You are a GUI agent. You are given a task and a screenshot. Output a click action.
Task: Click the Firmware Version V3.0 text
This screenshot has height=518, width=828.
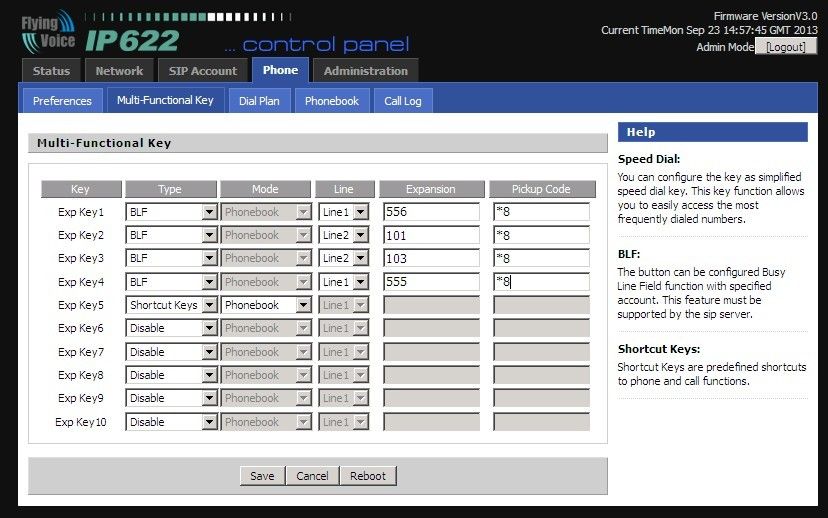coord(765,16)
